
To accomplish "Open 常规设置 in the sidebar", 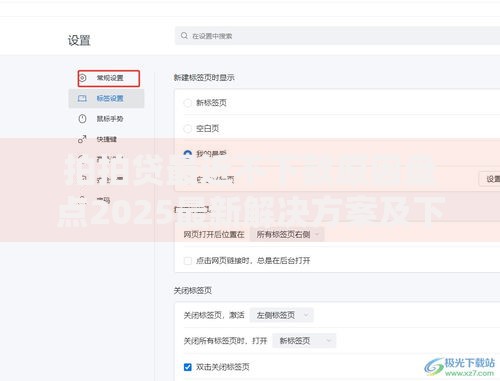I will click(109, 78).
